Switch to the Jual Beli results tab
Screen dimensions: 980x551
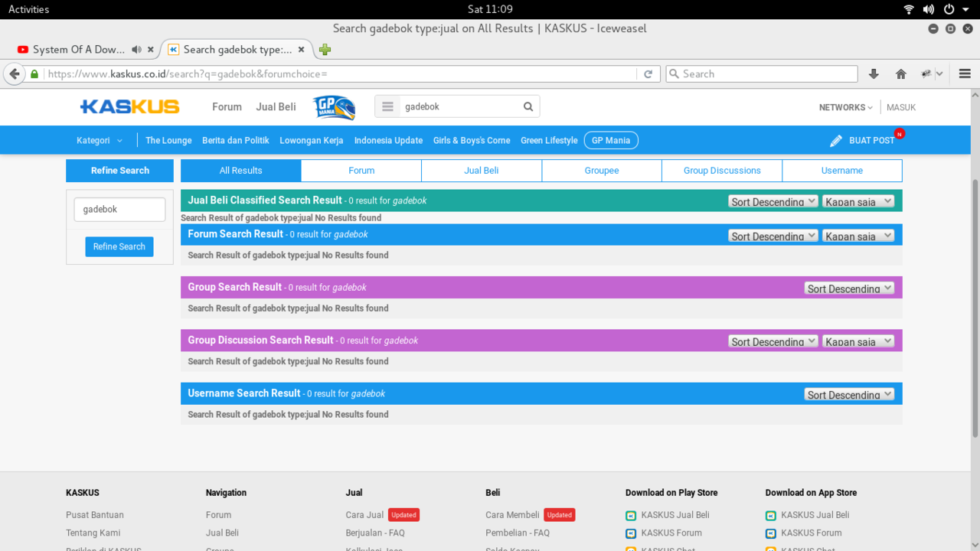pos(482,171)
